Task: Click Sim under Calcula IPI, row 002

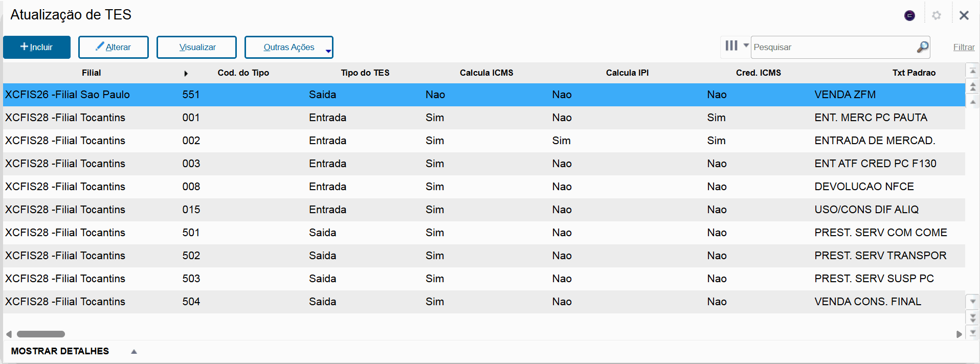Action: (x=561, y=141)
